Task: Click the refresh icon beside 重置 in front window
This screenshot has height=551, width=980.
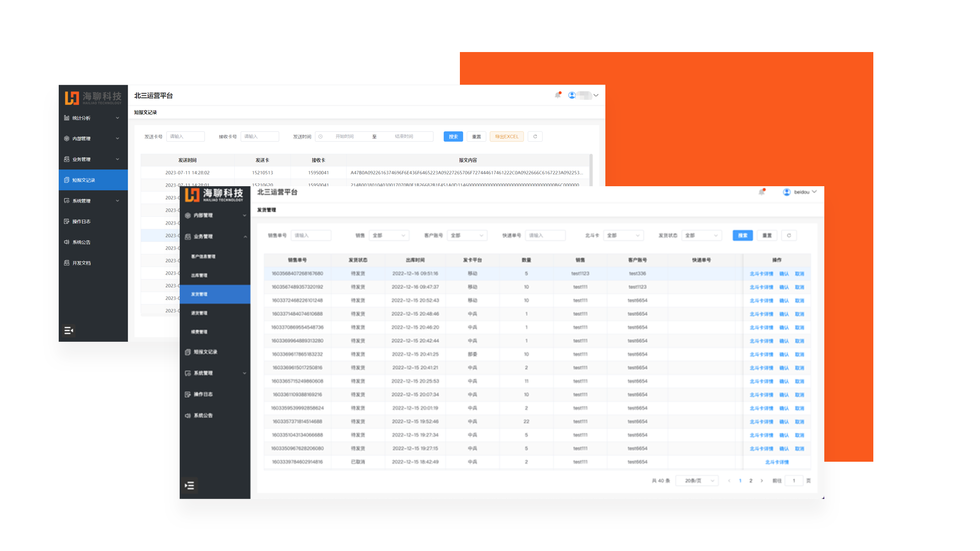Action: pyautogui.click(x=789, y=235)
